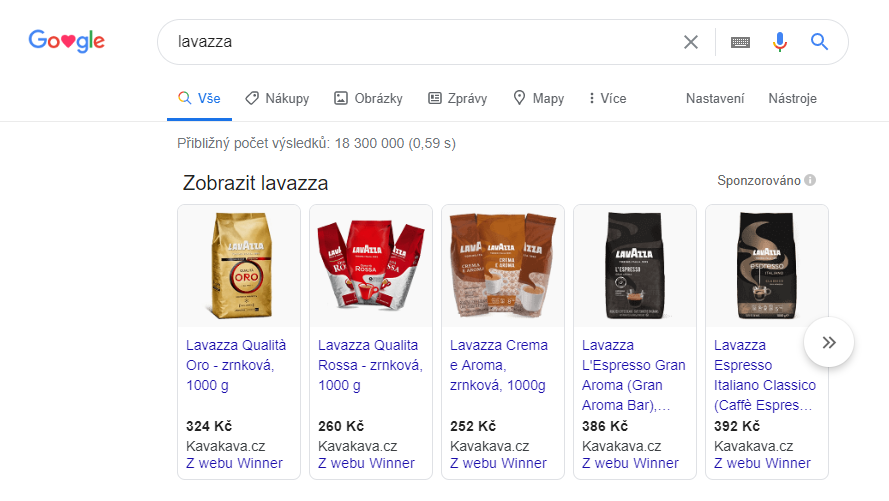This screenshot has width=889, height=501.
Task: Switch to the Nákupy tab
Action: pyautogui.click(x=277, y=99)
